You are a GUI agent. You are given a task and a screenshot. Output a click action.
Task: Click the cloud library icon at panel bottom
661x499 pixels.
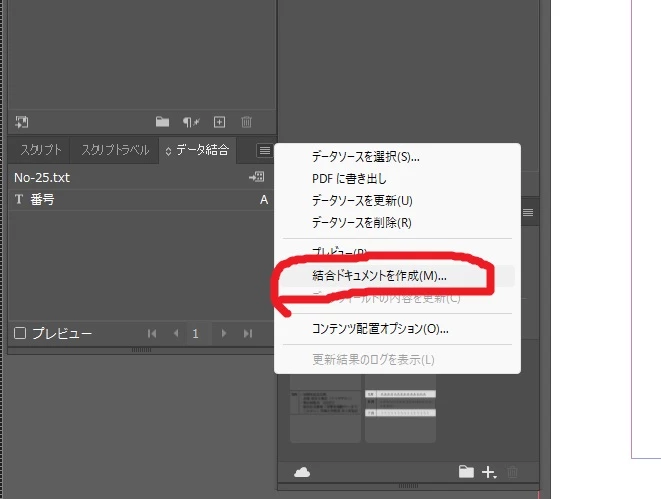302,472
